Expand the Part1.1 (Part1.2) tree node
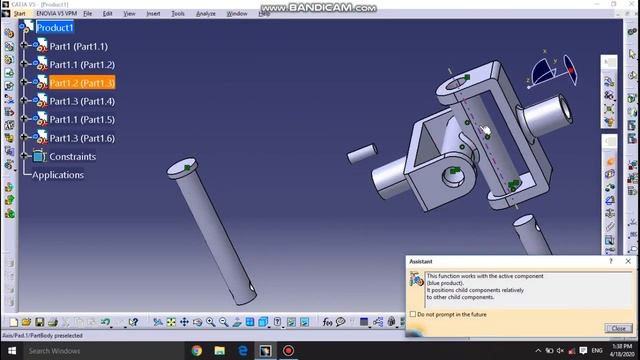 (23, 64)
